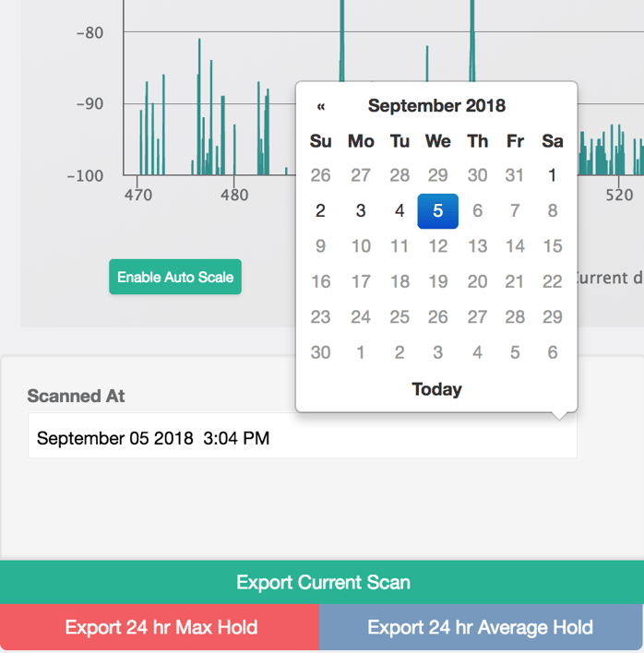Select date 17 in the calendar
This screenshot has height=653, width=644.
point(361,281)
